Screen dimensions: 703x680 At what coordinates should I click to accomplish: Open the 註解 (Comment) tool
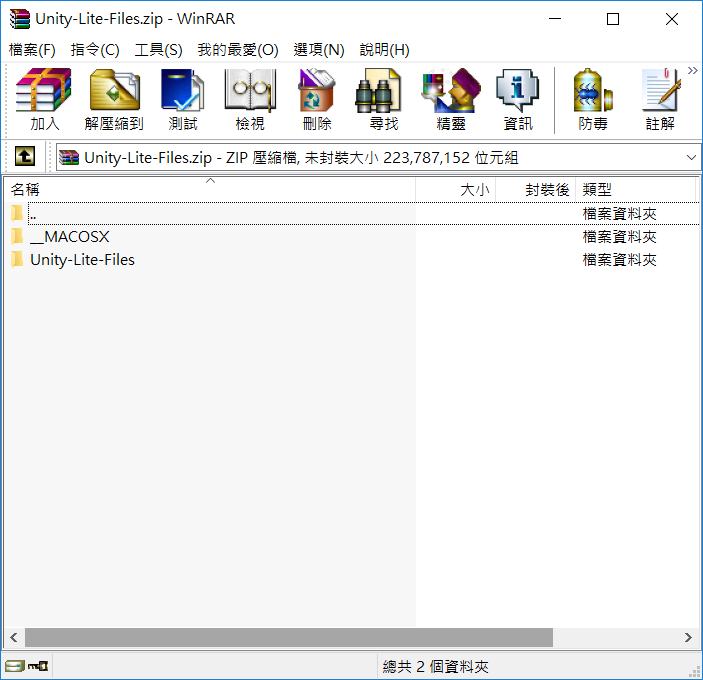(x=660, y=100)
